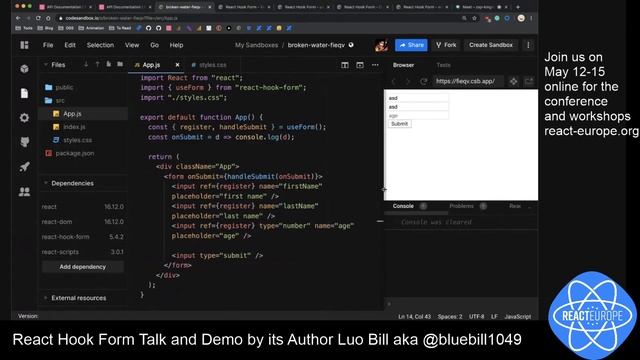Image resolution: width=640 pixels, height=360 pixels.
Task: Collapse the Dependencies section
Action: [46, 183]
